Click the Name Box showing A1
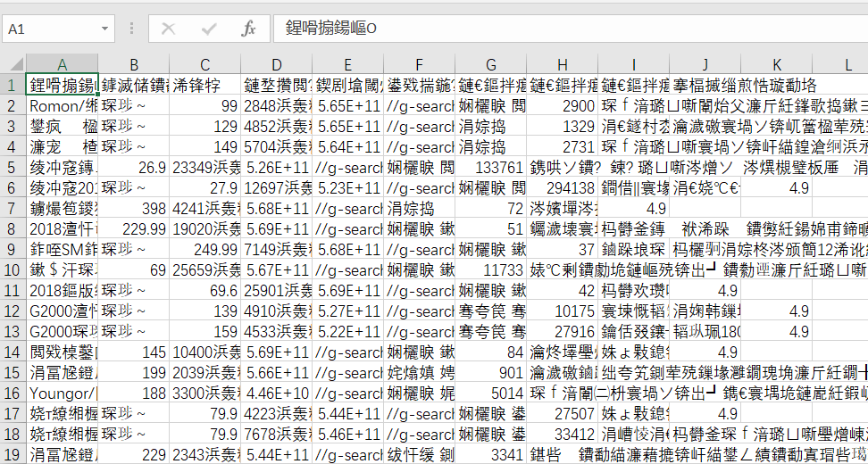This screenshot has width=868, height=464. (57, 29)
